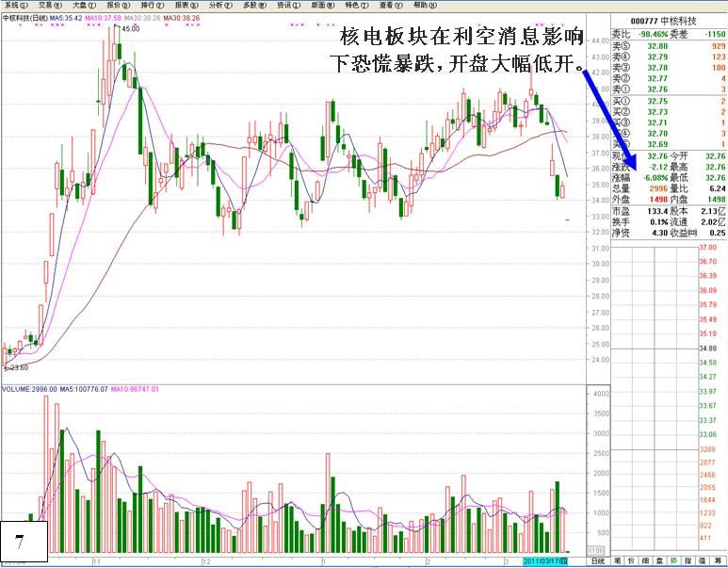Click the 换手 0.1% turnover value

tap(659, 222)
